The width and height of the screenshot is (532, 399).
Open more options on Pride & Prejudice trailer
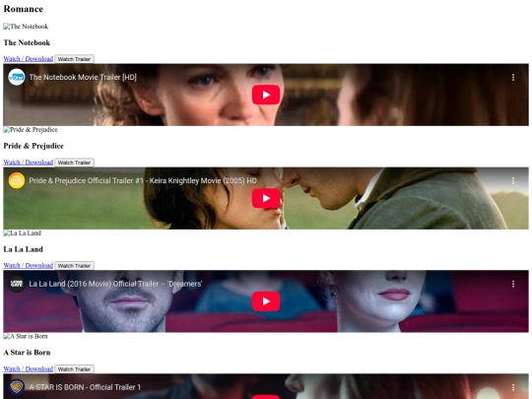coord(513,181)
